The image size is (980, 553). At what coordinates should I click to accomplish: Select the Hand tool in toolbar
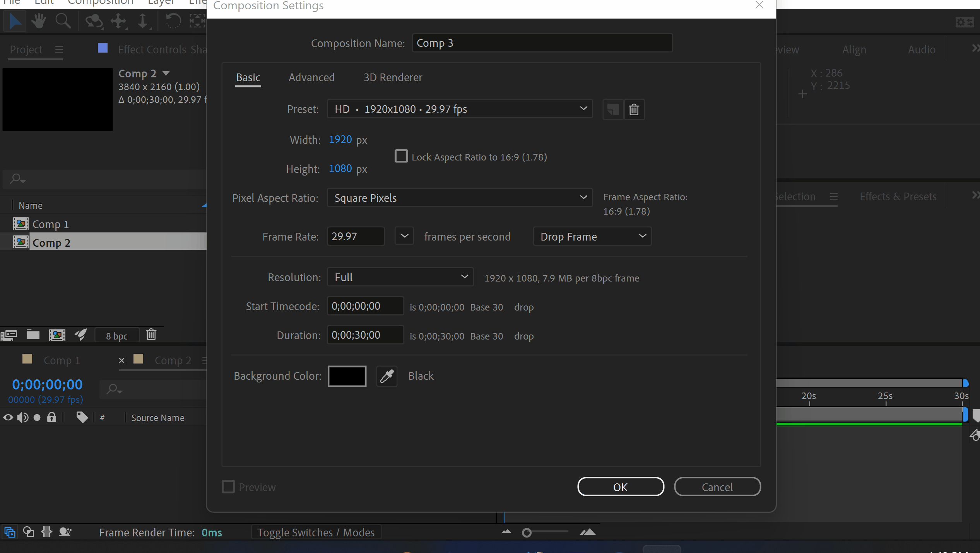point(39,20)
